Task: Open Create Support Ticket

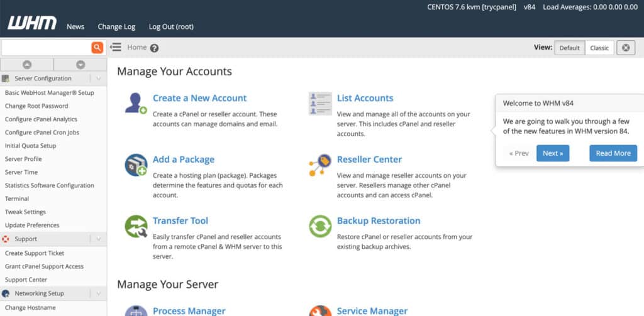Action: coord(35,253)
